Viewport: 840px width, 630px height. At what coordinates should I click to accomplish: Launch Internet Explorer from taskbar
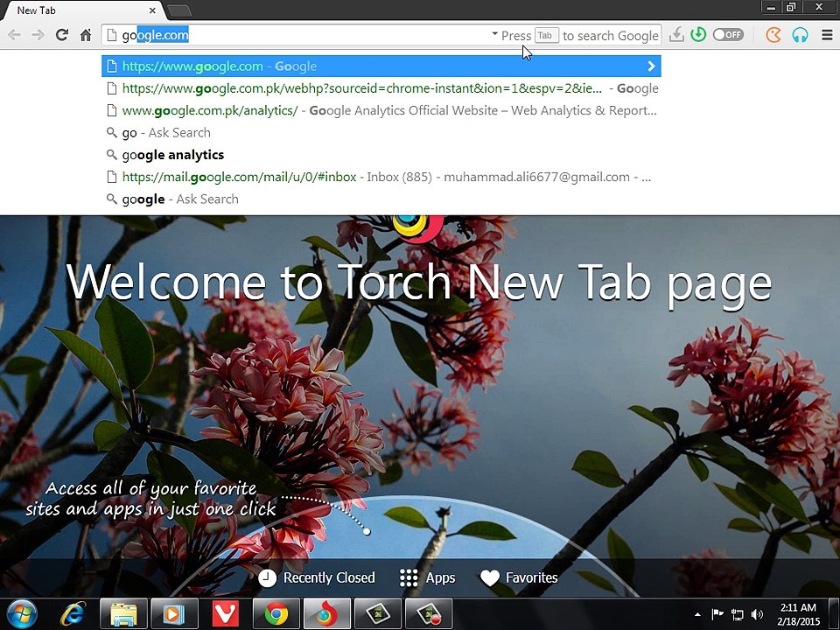73,614
